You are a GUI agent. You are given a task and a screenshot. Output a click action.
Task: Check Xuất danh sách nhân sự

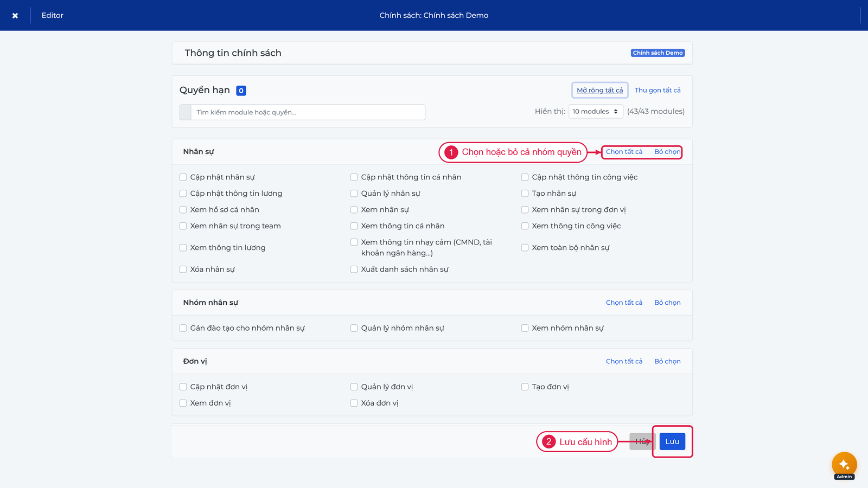[354, 269]
